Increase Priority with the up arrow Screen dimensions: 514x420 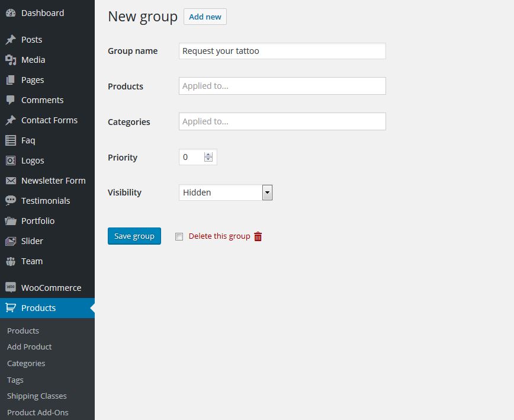[208, 155]
